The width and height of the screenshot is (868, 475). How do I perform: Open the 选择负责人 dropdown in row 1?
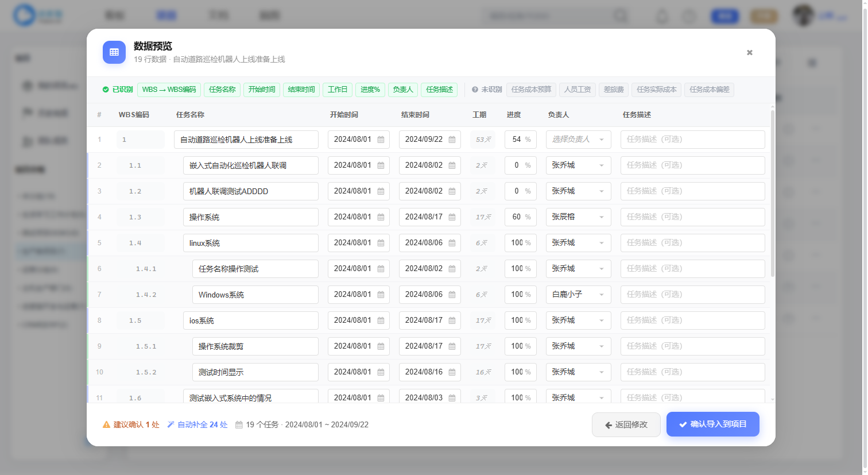(578, 140)
